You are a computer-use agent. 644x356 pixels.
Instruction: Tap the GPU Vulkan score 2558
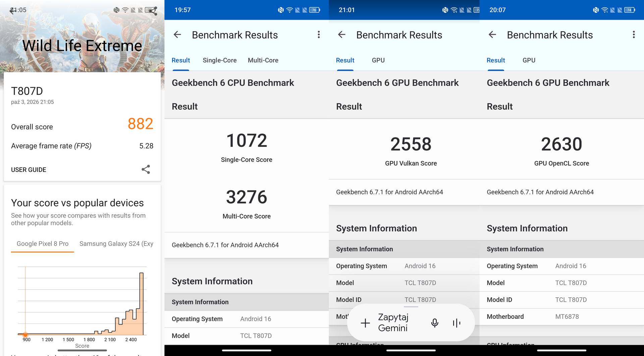(411, 144)
